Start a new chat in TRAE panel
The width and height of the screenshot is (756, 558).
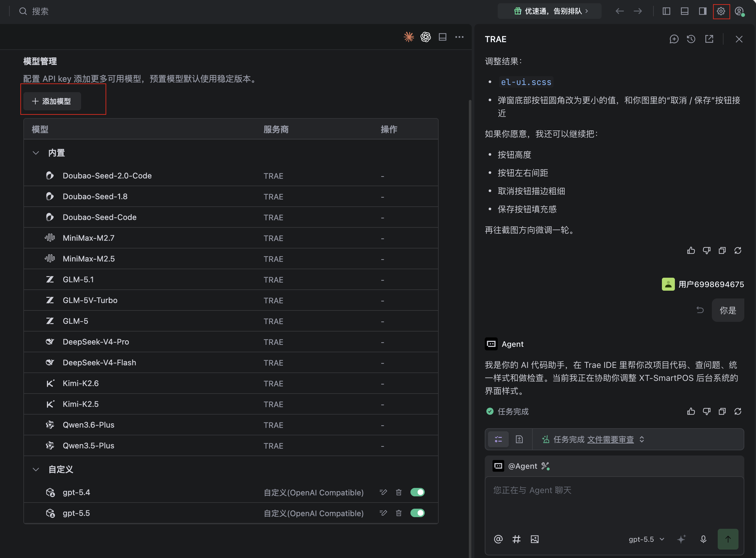tap(674, 39)
